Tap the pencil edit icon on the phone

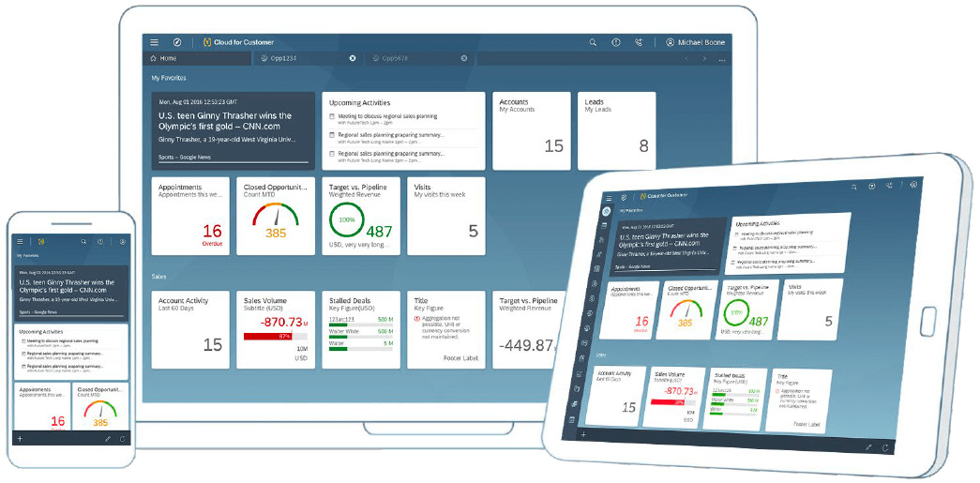point(108,439)
